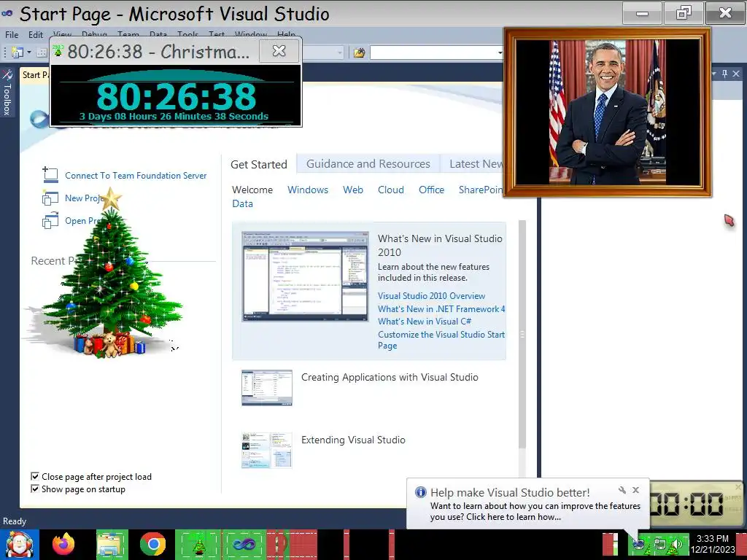This screenshot has width=747, height=560.
Task: Open the right panel window position dropdown
Action: (x=714, y=74)
